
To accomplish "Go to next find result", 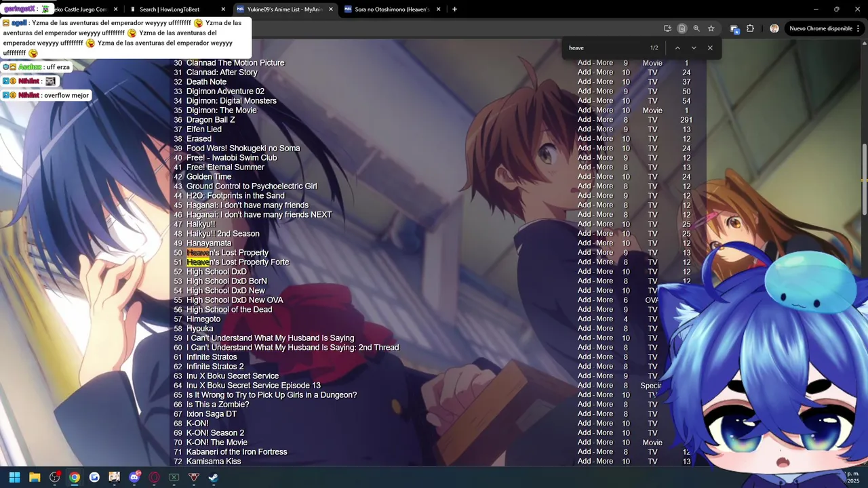I will (693, 48).
